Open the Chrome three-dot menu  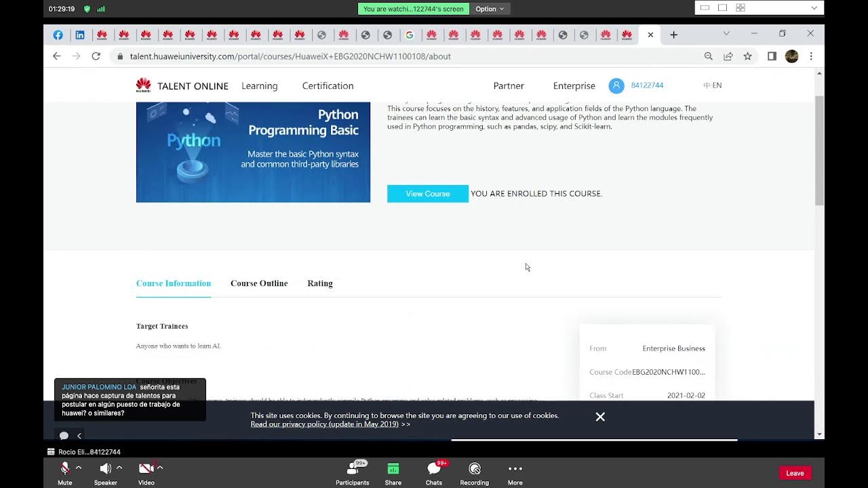coord(811,56)
